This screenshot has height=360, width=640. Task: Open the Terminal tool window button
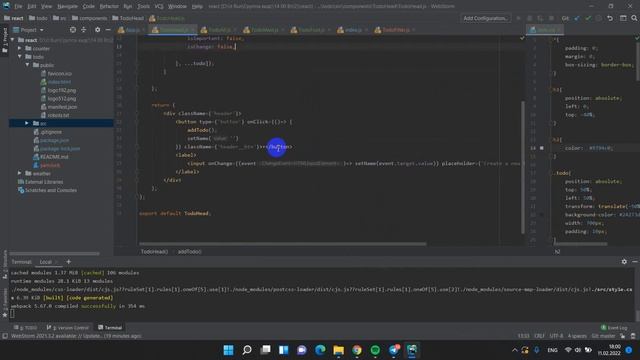110,328
